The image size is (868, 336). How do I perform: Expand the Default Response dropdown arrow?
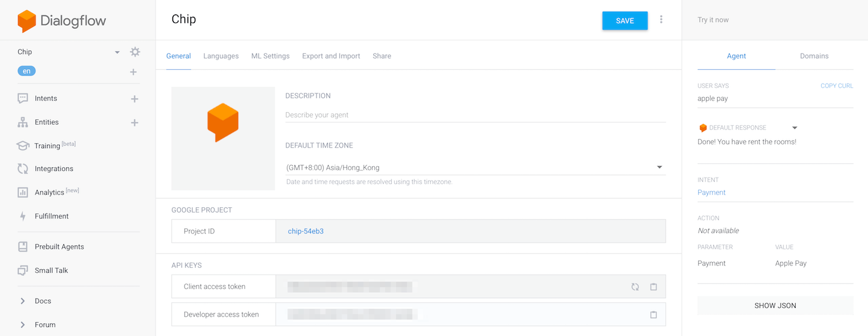tap(794, 128)
